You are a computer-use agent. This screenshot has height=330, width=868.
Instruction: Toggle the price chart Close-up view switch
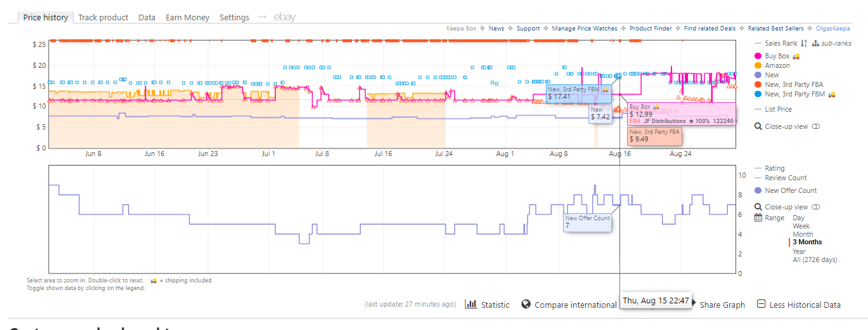point(816,126)
